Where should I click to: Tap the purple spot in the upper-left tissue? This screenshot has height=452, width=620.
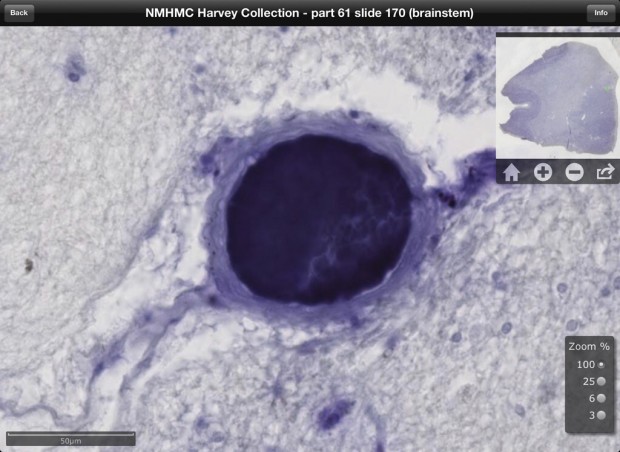[x=74, y=69]
